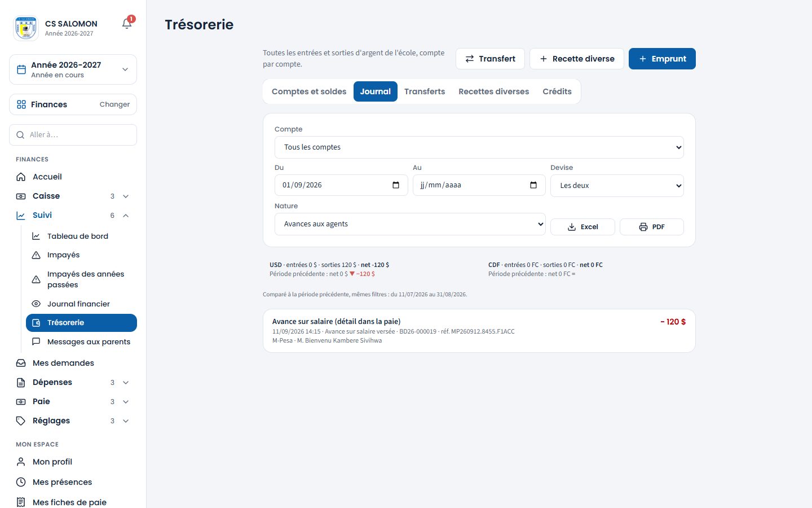Click the Tableau de bord chart icon
This screenshot has width=812, height=508.
click(36, 236)
